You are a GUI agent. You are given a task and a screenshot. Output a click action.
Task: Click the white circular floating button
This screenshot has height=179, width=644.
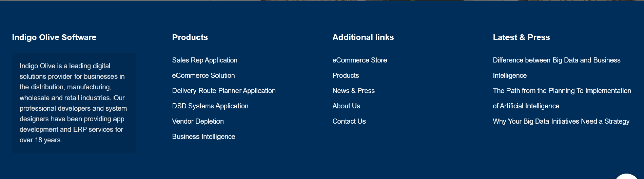click(626, 176)
